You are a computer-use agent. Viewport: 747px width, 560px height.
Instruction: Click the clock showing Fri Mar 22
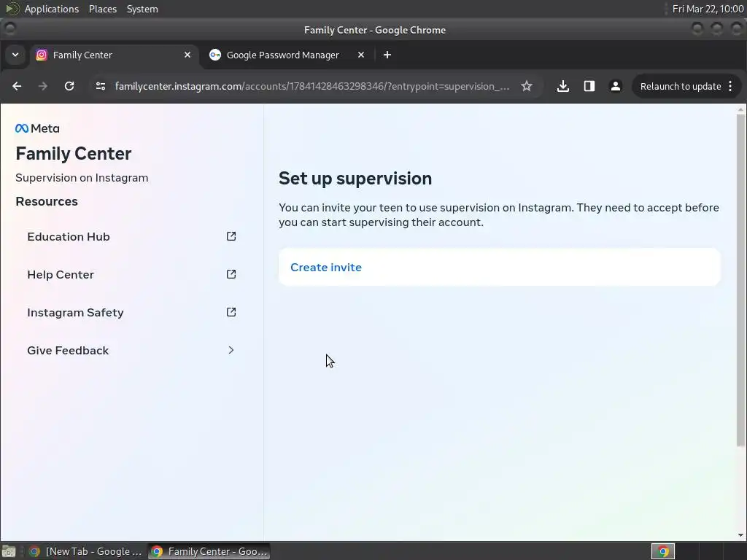click(708, 9)
